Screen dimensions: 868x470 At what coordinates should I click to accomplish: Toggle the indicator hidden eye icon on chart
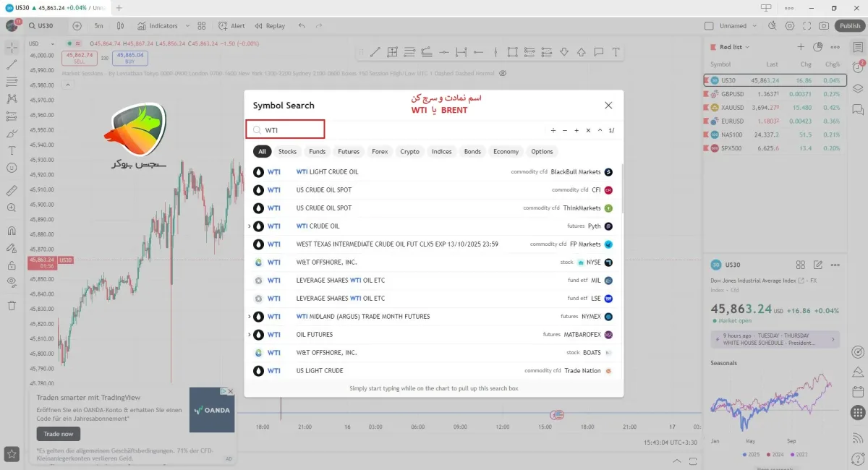click(503, 73)
